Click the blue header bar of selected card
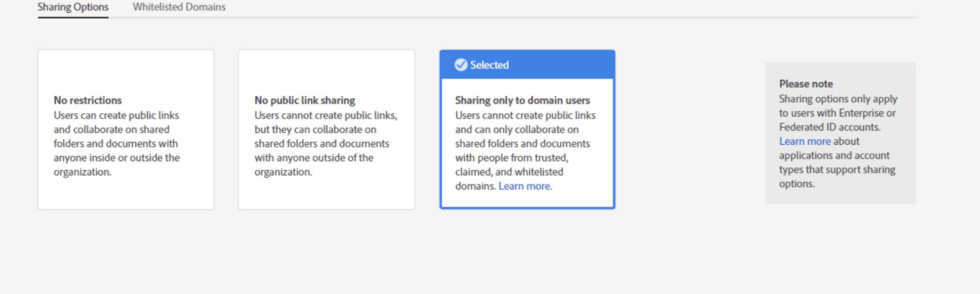This screenshot has width=980, height=294. pyautogui.click(x=561, y=65)
